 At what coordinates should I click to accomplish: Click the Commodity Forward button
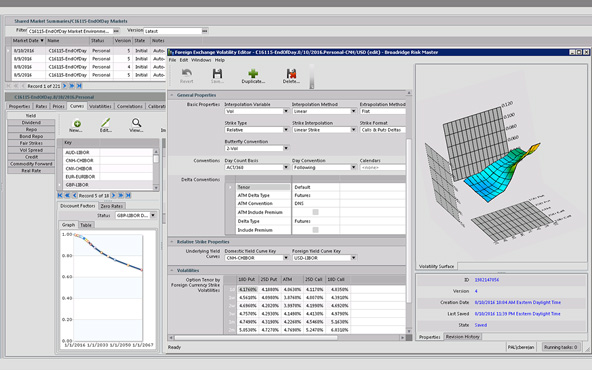pos(31,164)
